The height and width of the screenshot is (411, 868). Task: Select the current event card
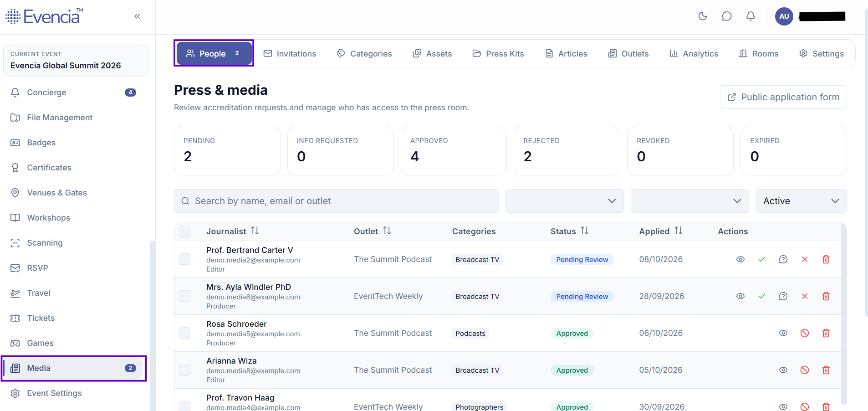(x=76, y=60)
